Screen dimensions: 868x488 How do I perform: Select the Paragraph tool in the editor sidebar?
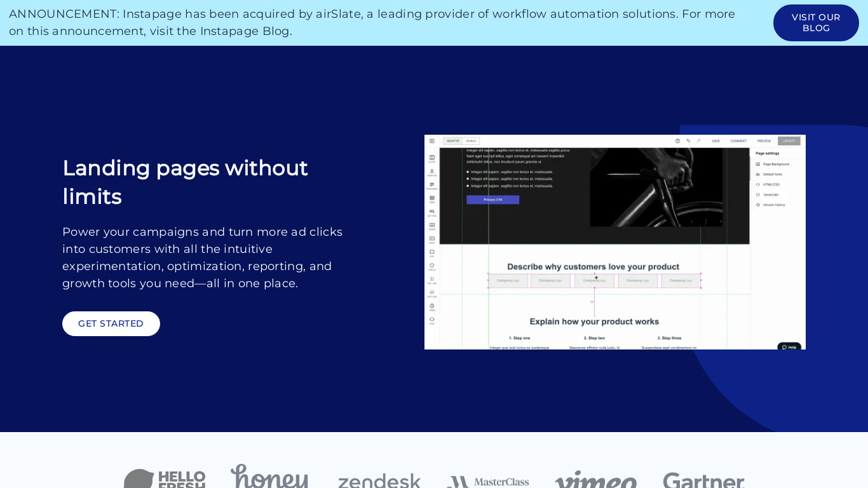pos(432,186)
